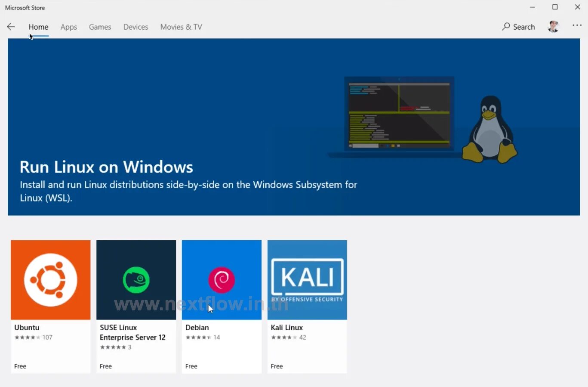
Task: Click the Debian star rating with 14 reviews
Action: 203,337
